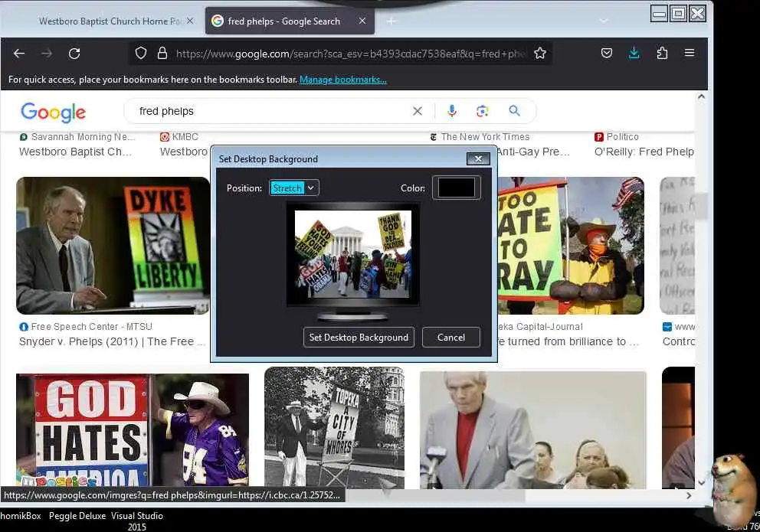The image size is (760, 532).
Task: Search by image with the Google Lens icon
Action: coord(482,111)
